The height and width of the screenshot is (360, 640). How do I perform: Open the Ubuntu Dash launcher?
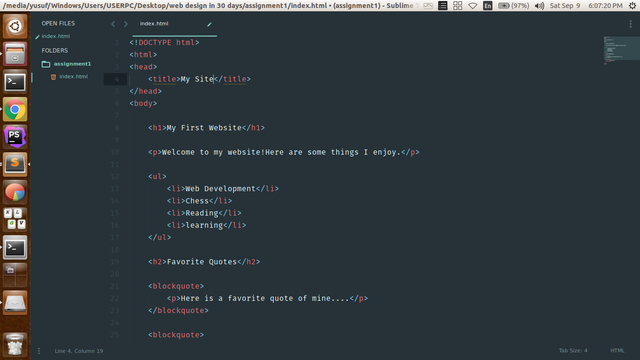15,27
